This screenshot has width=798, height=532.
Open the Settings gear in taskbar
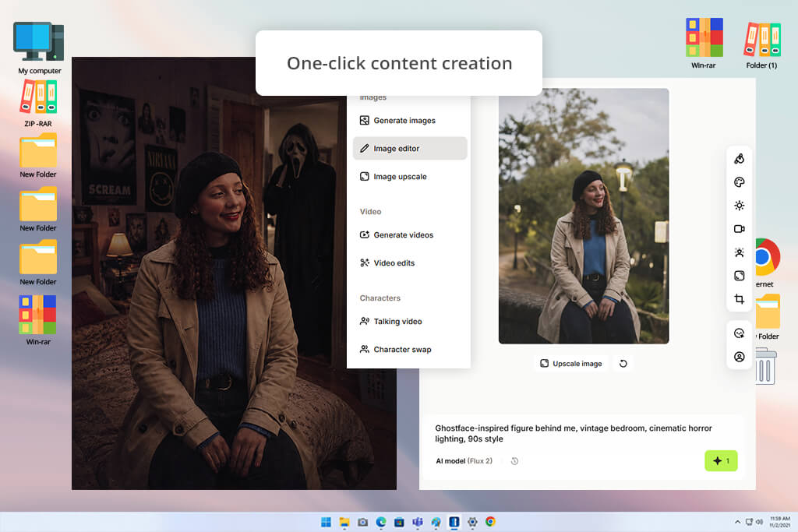tap(472, 522)
